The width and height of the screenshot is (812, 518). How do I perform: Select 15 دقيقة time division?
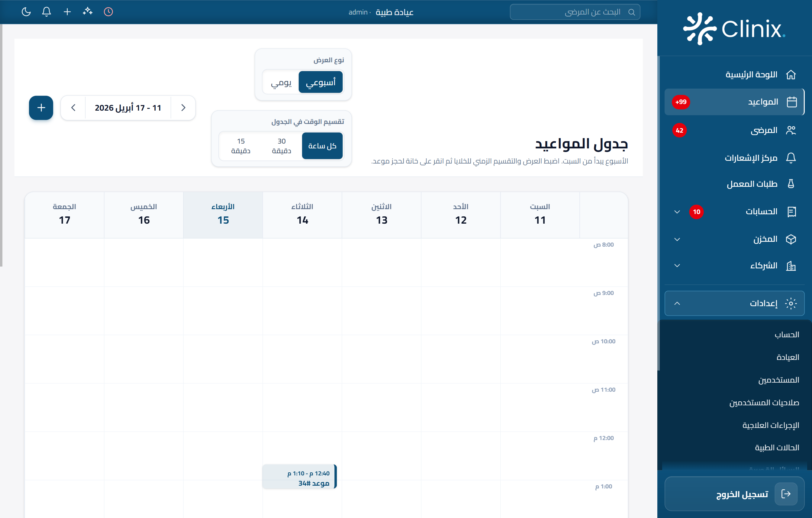(x=240, y=146)
